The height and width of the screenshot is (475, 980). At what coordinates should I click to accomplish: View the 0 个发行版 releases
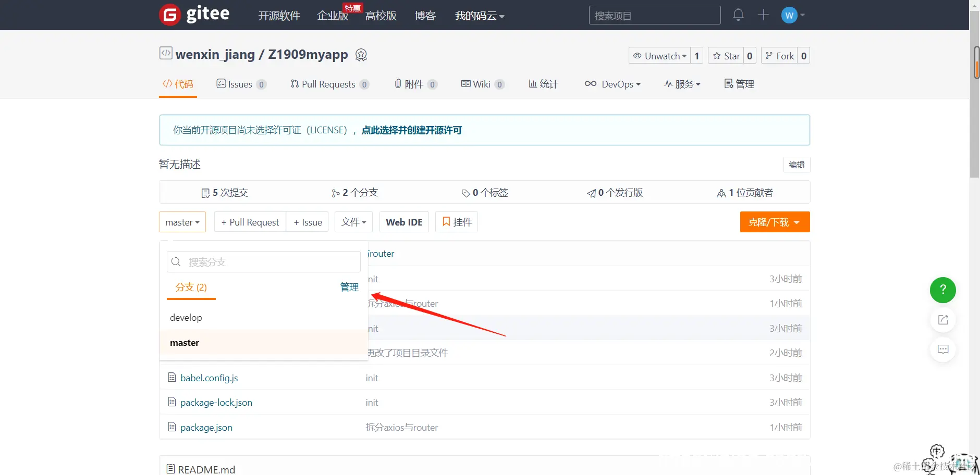coord(615,193)
